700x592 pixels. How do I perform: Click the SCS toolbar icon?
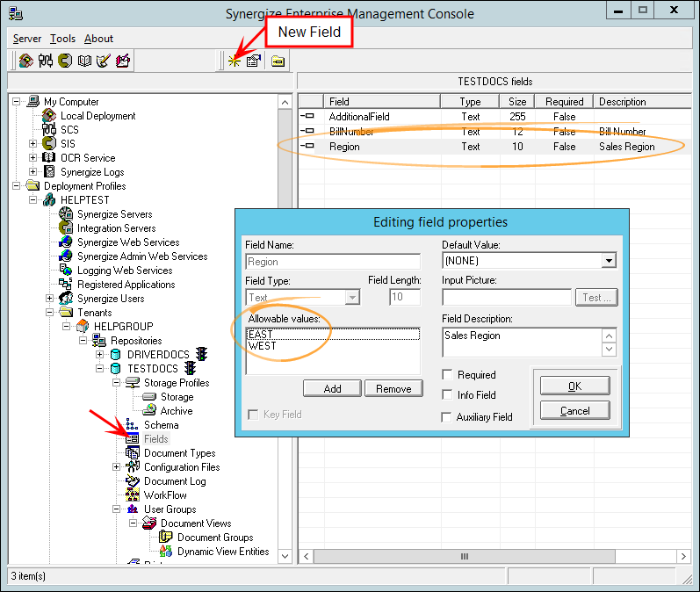tap(46, 61)
